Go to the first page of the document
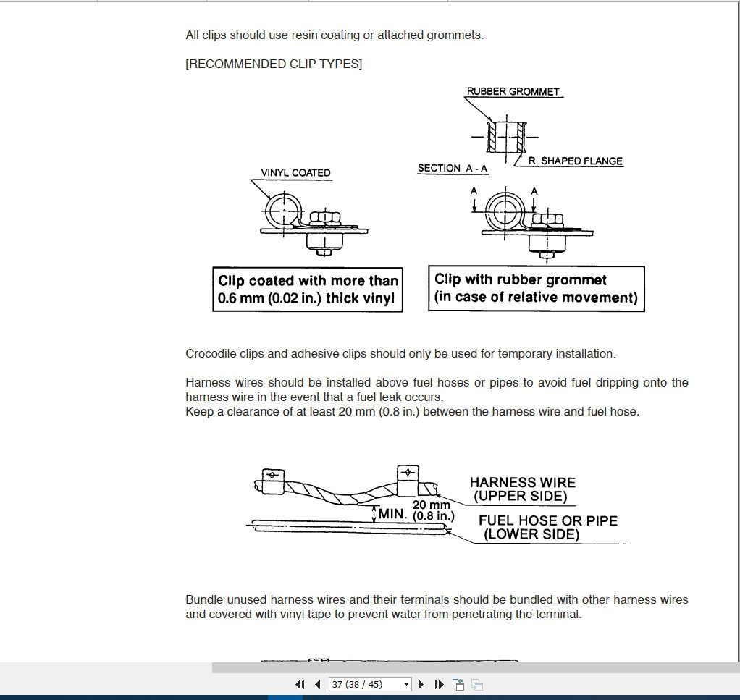The image size is (740, 700). pos(300,684)
